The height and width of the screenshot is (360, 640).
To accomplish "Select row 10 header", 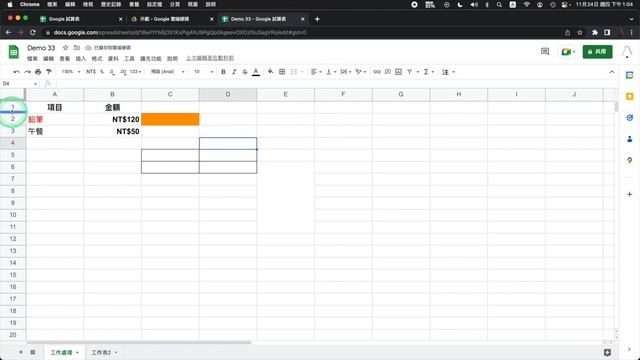I will (x=13, y=215).
